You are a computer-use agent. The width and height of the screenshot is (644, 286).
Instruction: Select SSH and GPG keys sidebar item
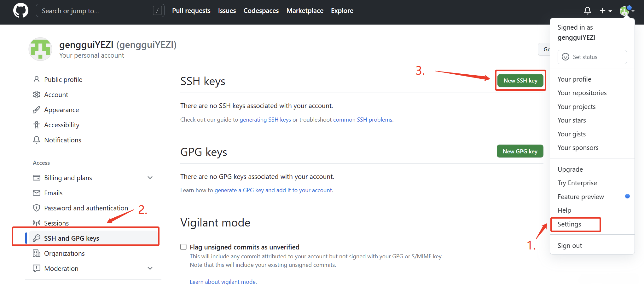point(93,238)
